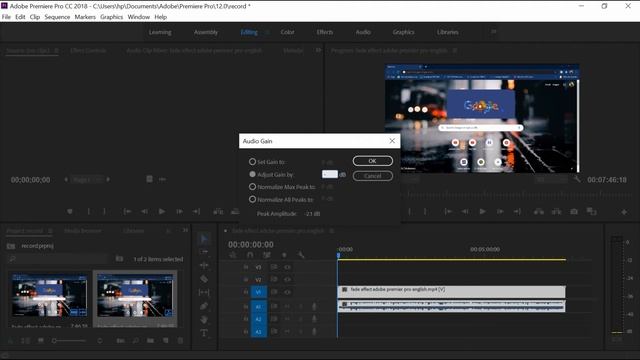Select the Ripple Edit tool
This screenshot has height=360, width=640.
204,265
